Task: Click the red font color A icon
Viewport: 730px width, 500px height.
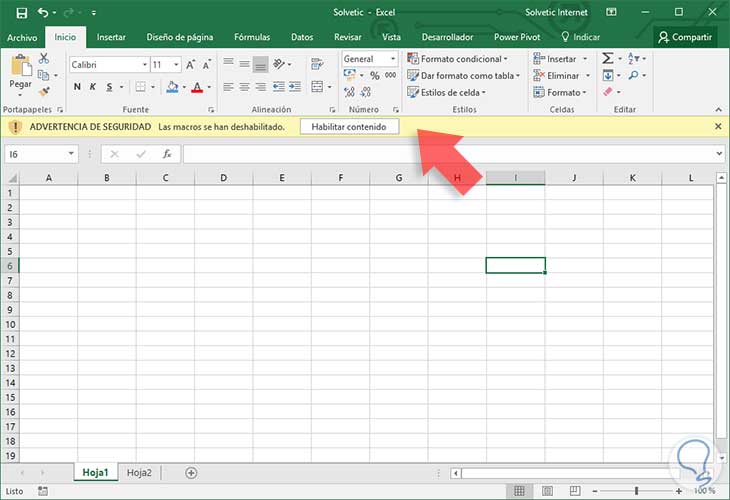Action: (197, 87)
